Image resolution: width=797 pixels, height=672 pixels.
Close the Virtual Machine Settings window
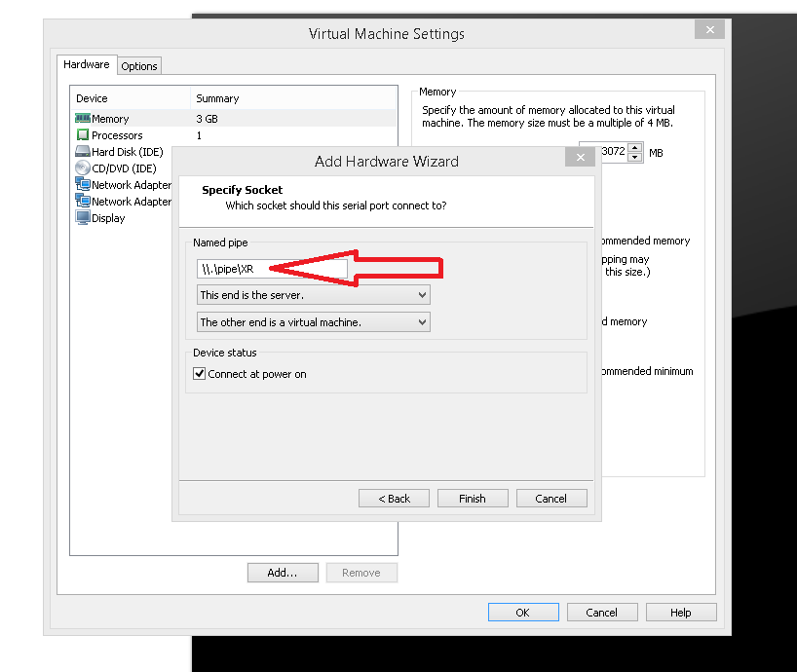pyautogui.click(x=709, y=29)
